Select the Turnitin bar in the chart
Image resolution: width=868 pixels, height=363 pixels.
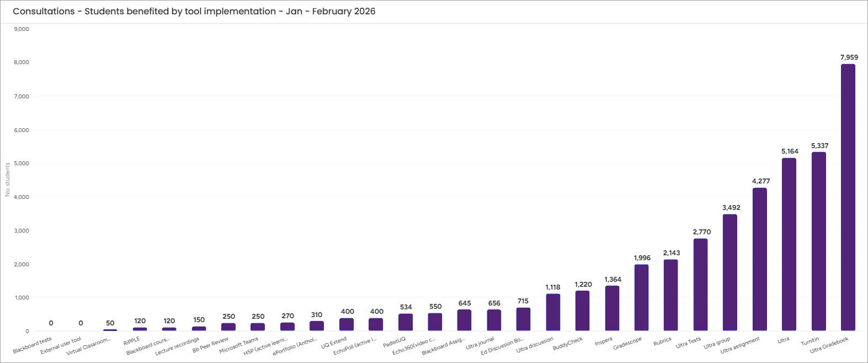pyautogui.click(x=818, y=241)
